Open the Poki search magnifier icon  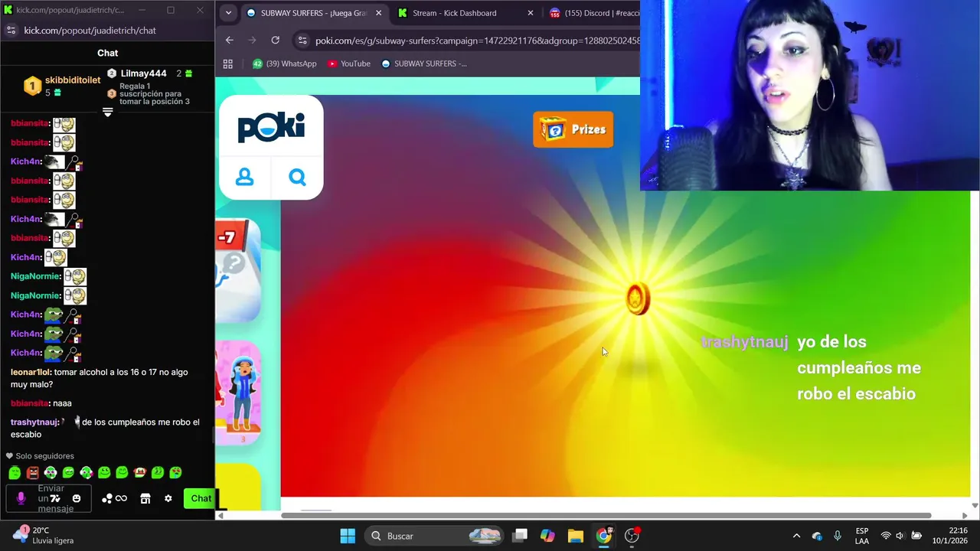click(297, 178)
